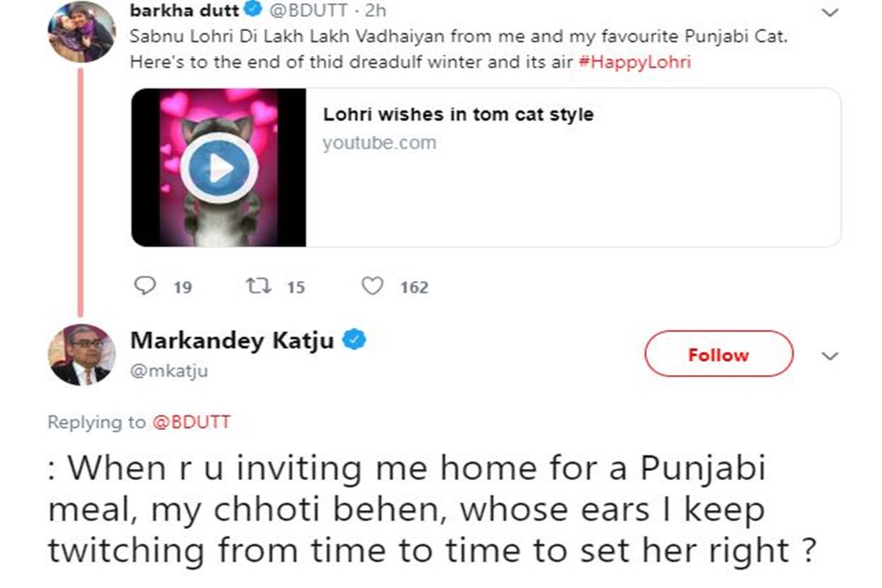The height and width of the screenshot is (588, 882).
Task: Click Markandey Katju's verified badge
Action: tap(356, 340)
